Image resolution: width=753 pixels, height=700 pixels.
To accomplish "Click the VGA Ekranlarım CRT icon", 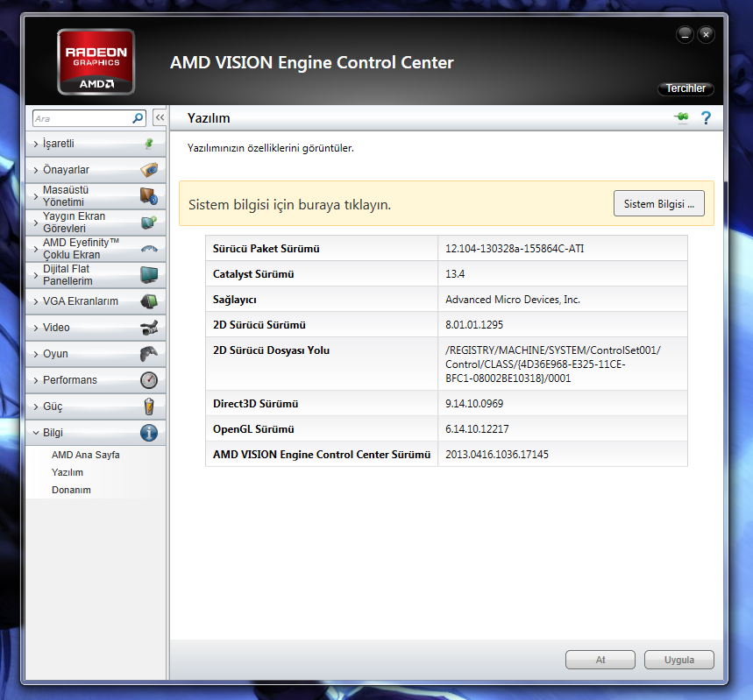I will pos(149,301).
